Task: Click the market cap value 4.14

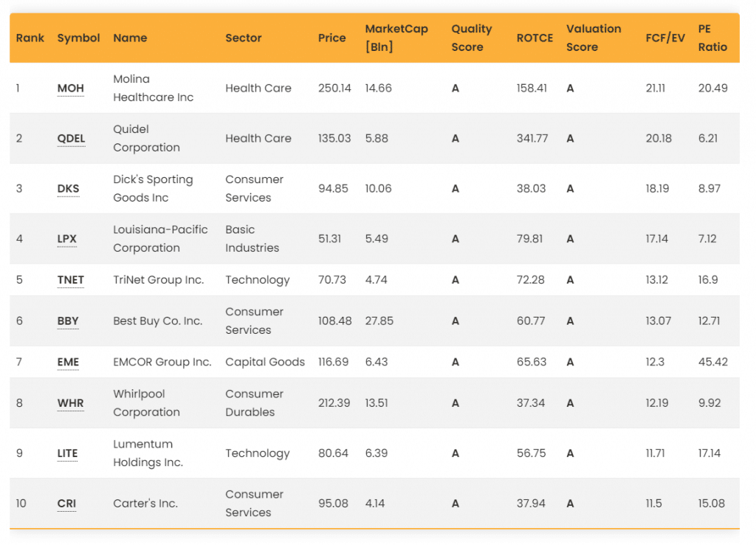Action: (x=375, y=503)
